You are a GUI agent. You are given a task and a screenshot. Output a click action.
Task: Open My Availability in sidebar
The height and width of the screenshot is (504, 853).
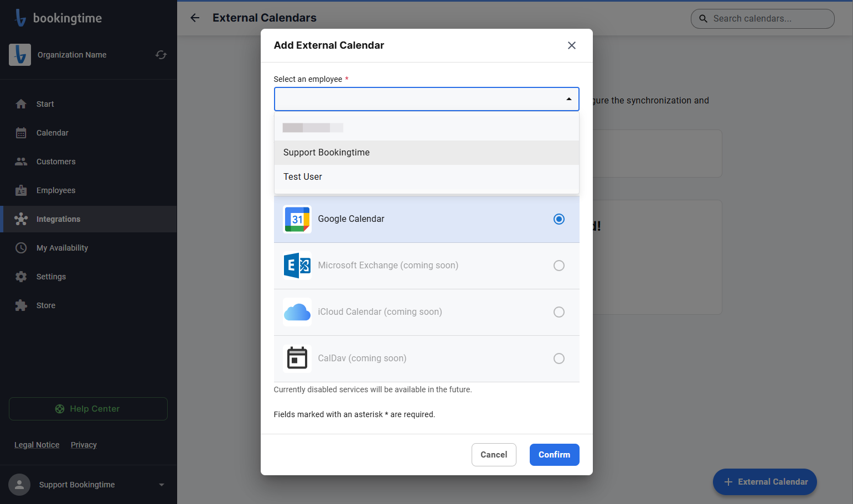[89, 248]
